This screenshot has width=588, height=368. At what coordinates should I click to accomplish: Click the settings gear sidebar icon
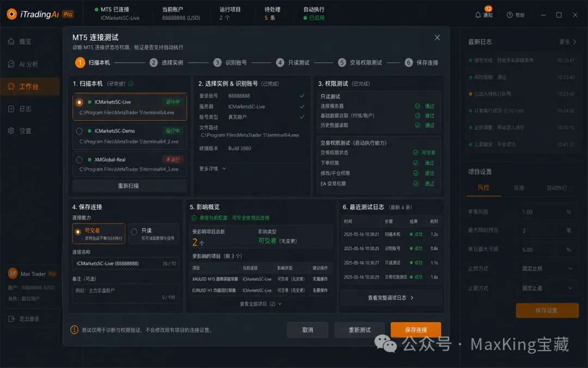point(11,131)
